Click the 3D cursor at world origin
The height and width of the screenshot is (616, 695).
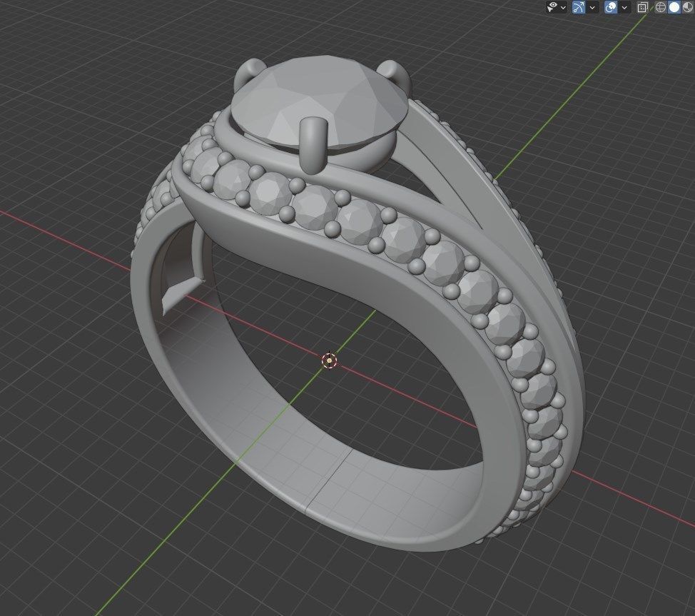(330, 361)
